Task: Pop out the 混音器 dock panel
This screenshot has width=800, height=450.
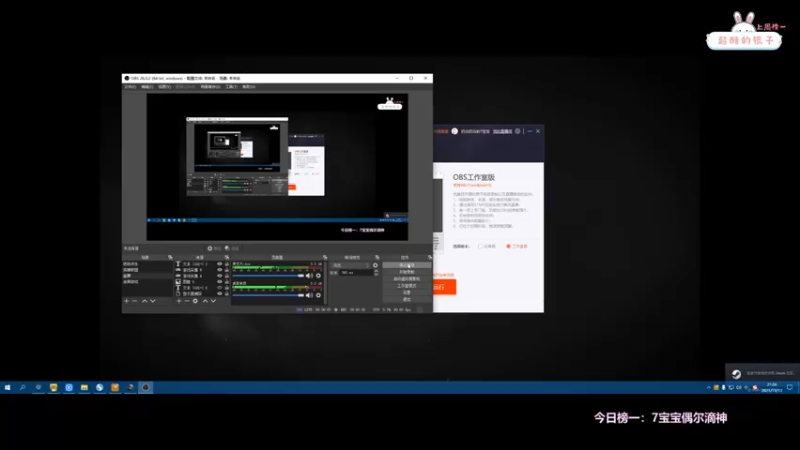Action: [325, 257]
